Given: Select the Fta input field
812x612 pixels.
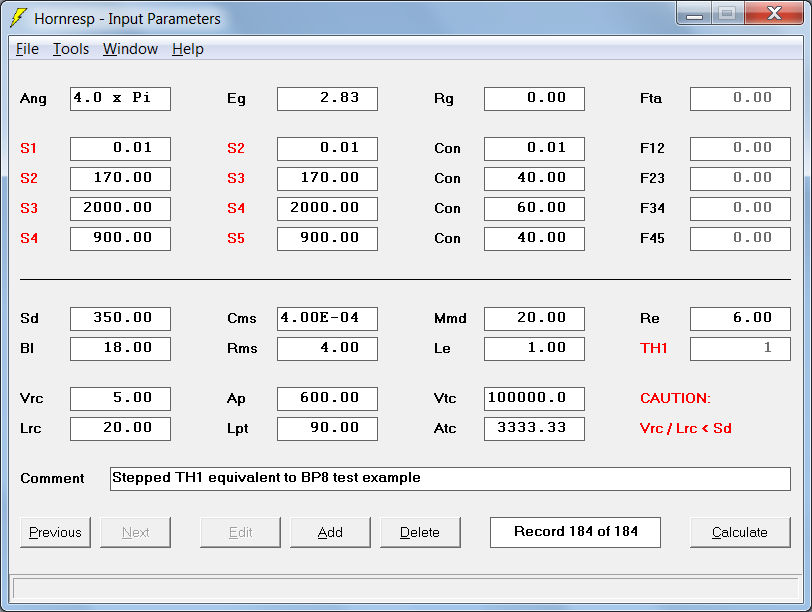Looking at the screenshot, I should coord(741,99).
